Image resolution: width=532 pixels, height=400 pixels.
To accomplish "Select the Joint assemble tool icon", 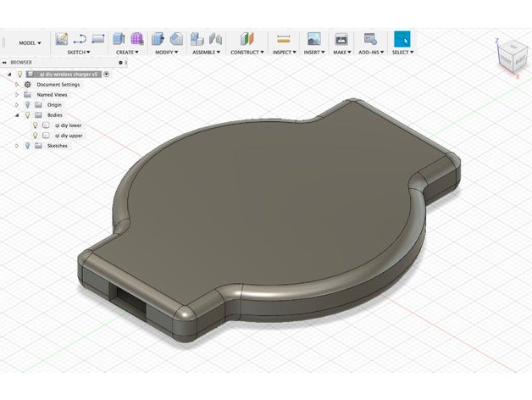I will pyautogui.click(x=215, y=39).
